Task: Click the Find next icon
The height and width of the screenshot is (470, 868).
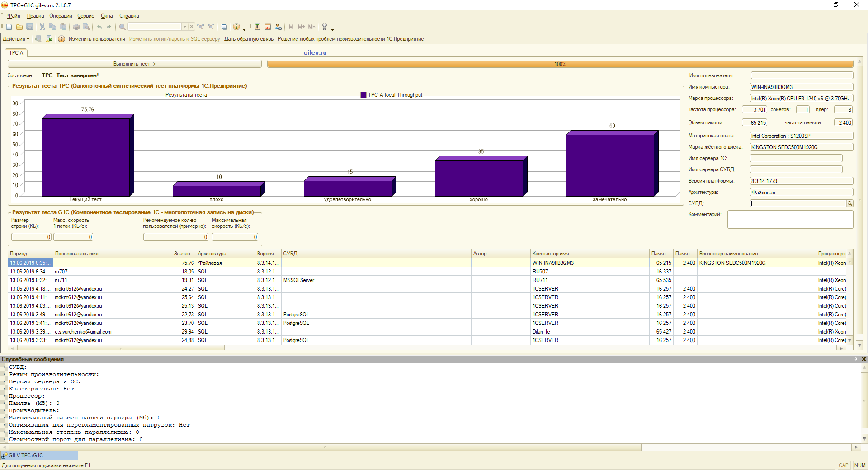Action: tap(201, 27)
